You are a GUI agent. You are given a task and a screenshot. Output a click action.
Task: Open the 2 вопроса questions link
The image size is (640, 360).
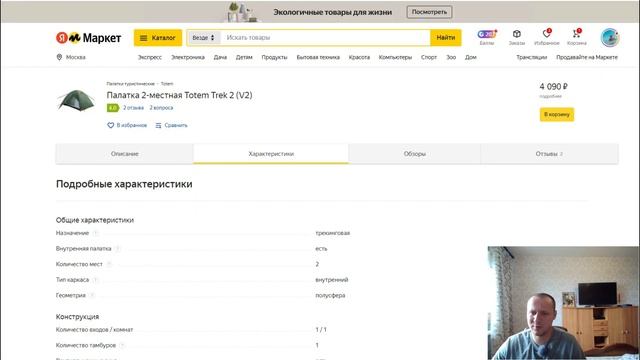tap(161, 108)
